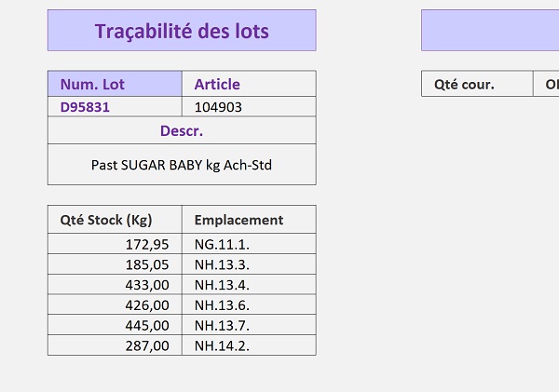Select stock quantity 172,95 cell

(x=115, y=244)
